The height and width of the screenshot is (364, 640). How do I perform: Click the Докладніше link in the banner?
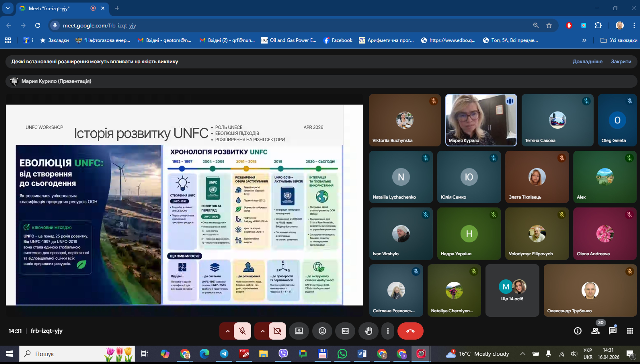coord(588,61)
